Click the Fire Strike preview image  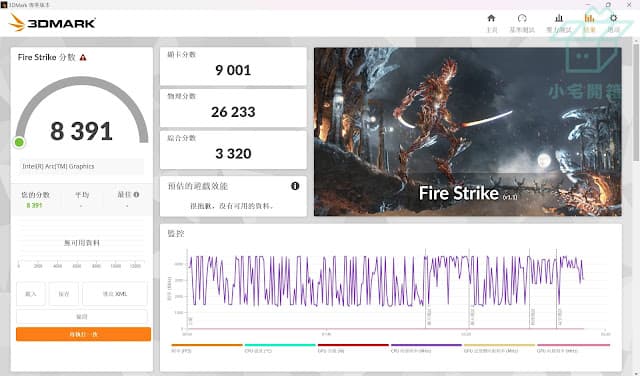point(468,132)
